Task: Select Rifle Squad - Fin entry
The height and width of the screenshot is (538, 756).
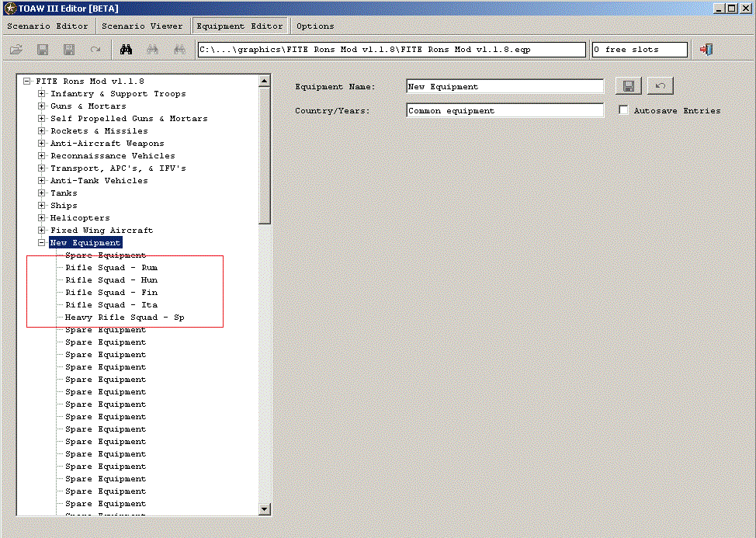Action: click(x=111, y=292)
